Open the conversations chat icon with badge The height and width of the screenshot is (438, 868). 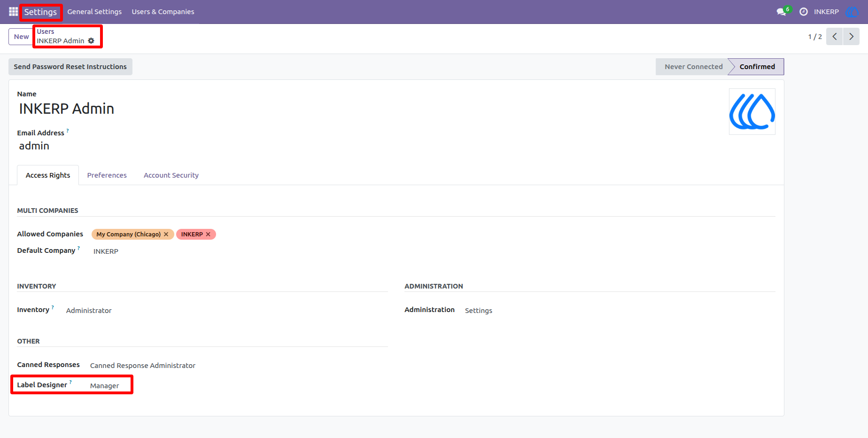tap(783, 12)
